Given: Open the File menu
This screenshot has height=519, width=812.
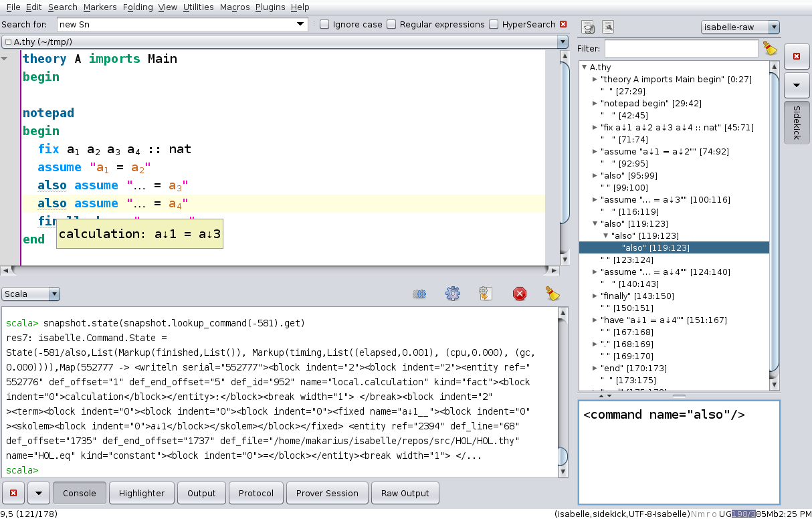Looking at the screenshot, I should click(13, 7).
